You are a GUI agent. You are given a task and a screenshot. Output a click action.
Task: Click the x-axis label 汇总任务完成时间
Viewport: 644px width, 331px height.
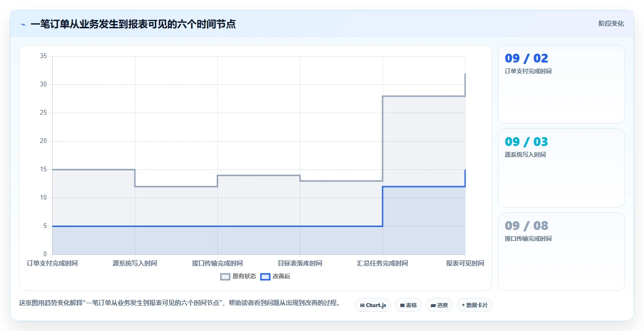click(x=383, y=263)
